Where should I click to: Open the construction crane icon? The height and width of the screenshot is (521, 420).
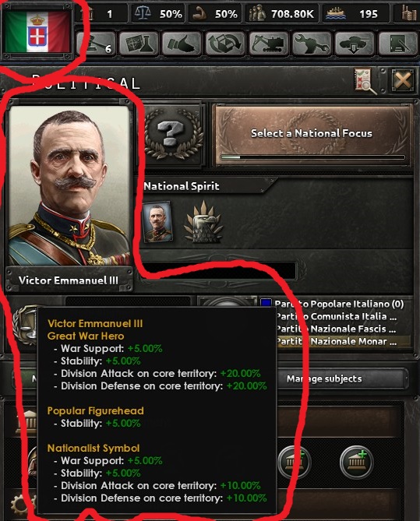(268, 44)
